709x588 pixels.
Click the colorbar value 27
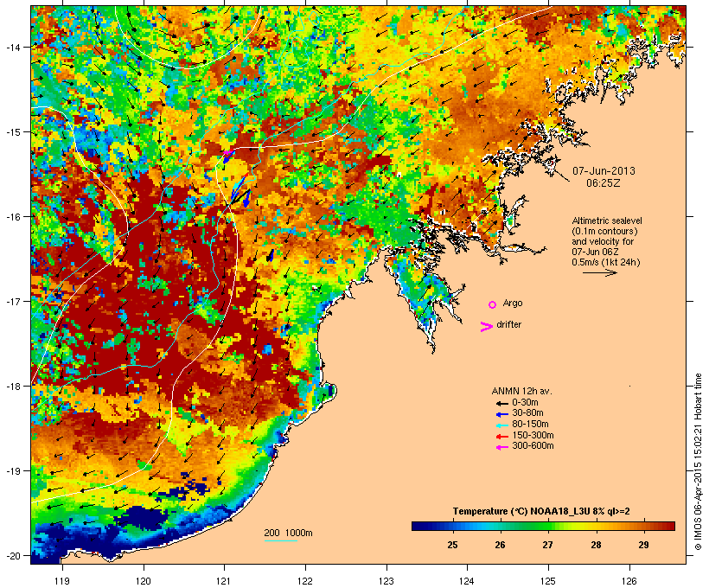point(547,545)
